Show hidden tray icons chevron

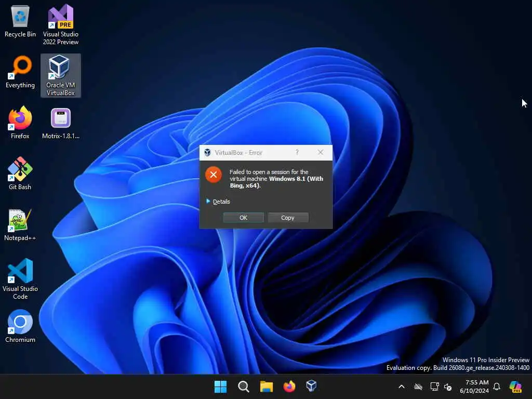click(x=402, y=387)
